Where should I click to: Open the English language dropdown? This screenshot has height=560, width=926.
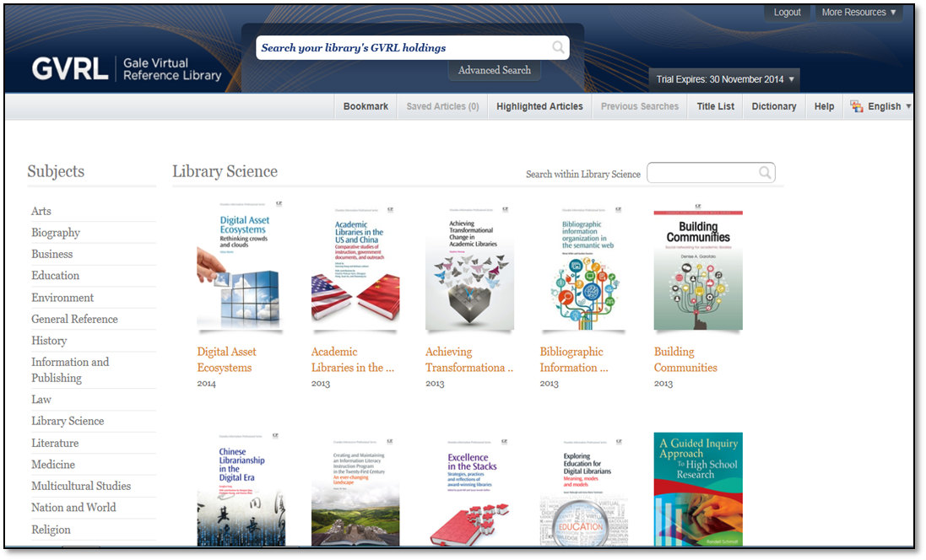890,106
